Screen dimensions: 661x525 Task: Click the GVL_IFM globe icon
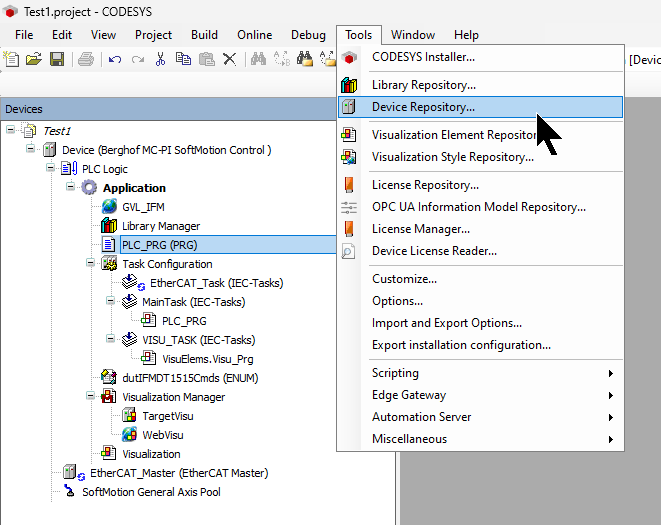109,207
